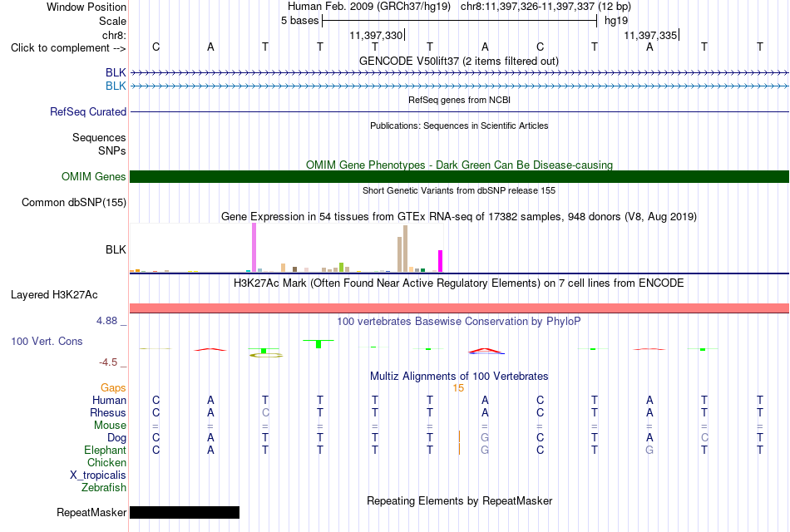Select the 'Elephant' species label
This screenshot has width=790, height=532.
coord(105,451)
